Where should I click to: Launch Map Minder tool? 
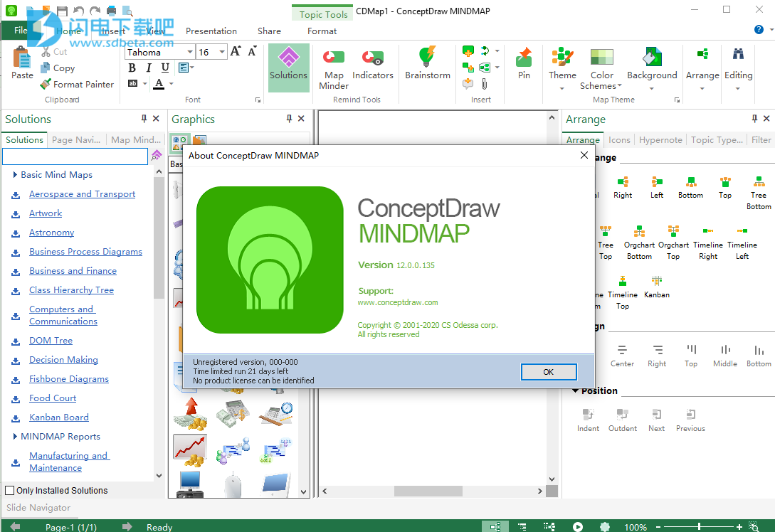pos(334,69)
